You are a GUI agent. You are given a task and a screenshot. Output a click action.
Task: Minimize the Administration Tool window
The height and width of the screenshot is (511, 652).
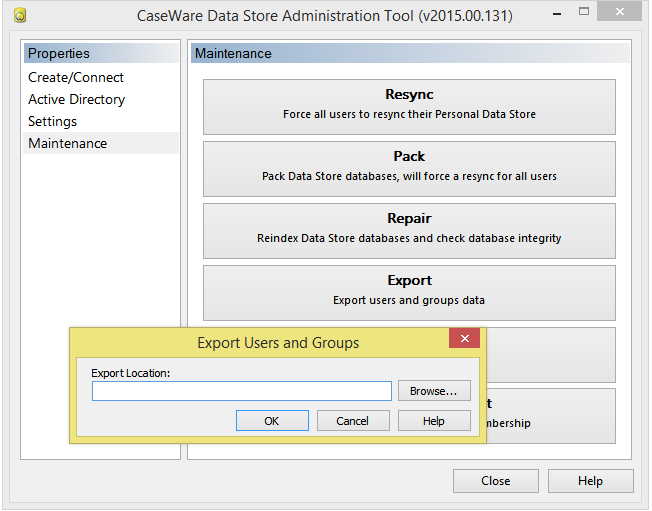557,13
